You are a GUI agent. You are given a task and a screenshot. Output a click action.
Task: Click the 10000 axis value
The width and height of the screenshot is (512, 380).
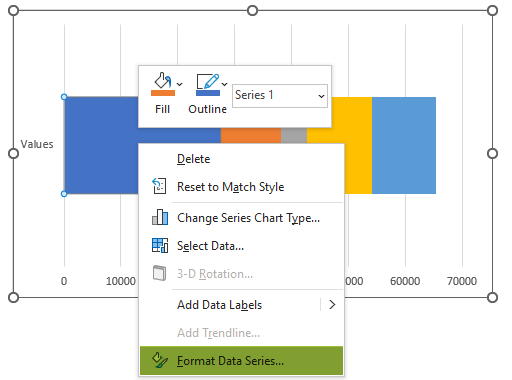point(121,281)
